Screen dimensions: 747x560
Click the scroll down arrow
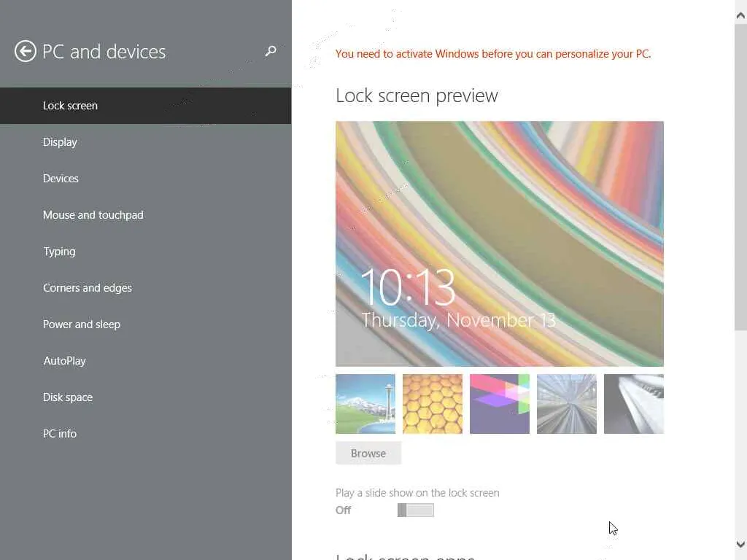[740, 545]
